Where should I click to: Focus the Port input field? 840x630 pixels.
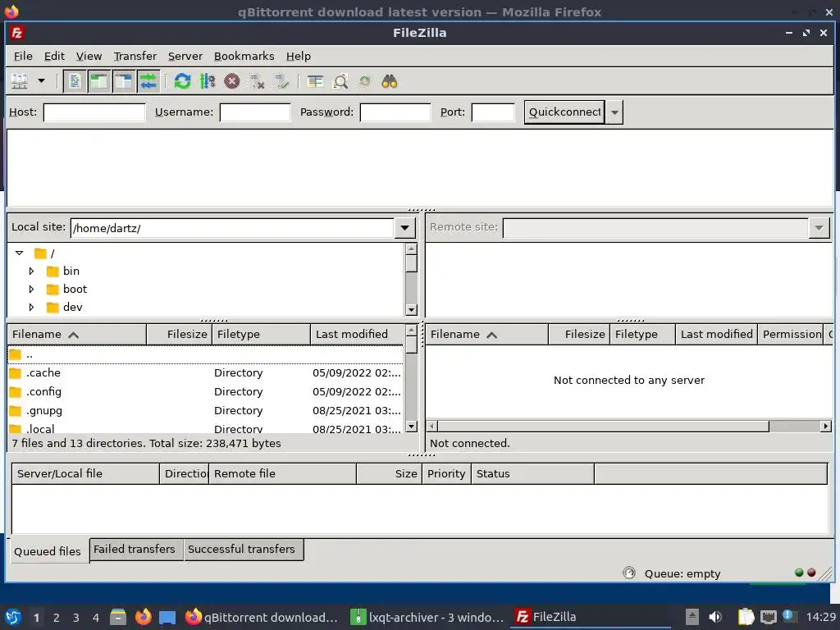(493, 112)
